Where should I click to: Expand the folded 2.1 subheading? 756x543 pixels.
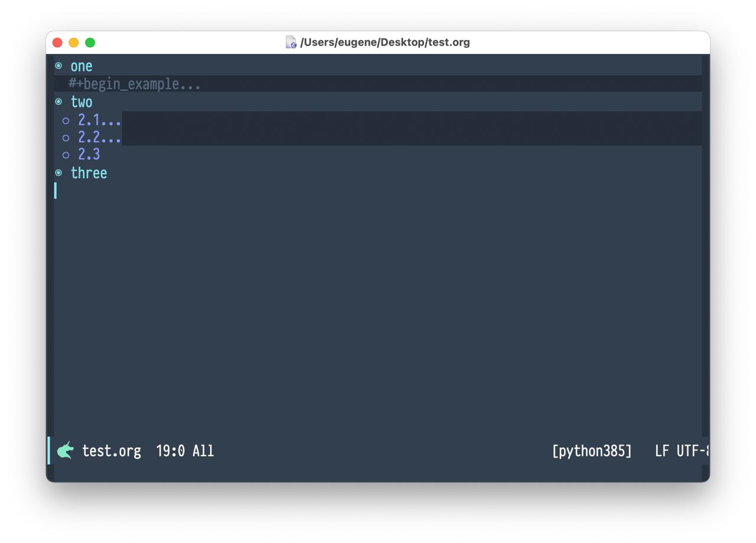coord(99,120)
